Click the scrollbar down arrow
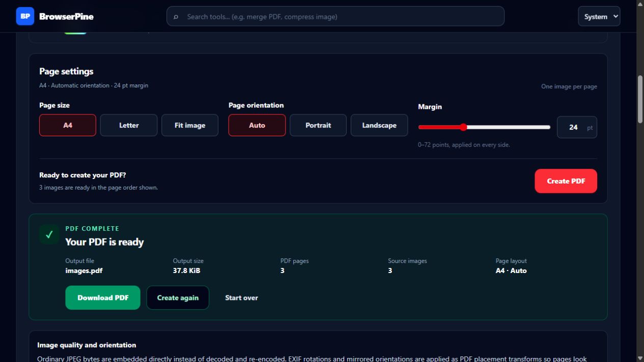Viewport: 644px width, 362px height. [x=640, y=358]
